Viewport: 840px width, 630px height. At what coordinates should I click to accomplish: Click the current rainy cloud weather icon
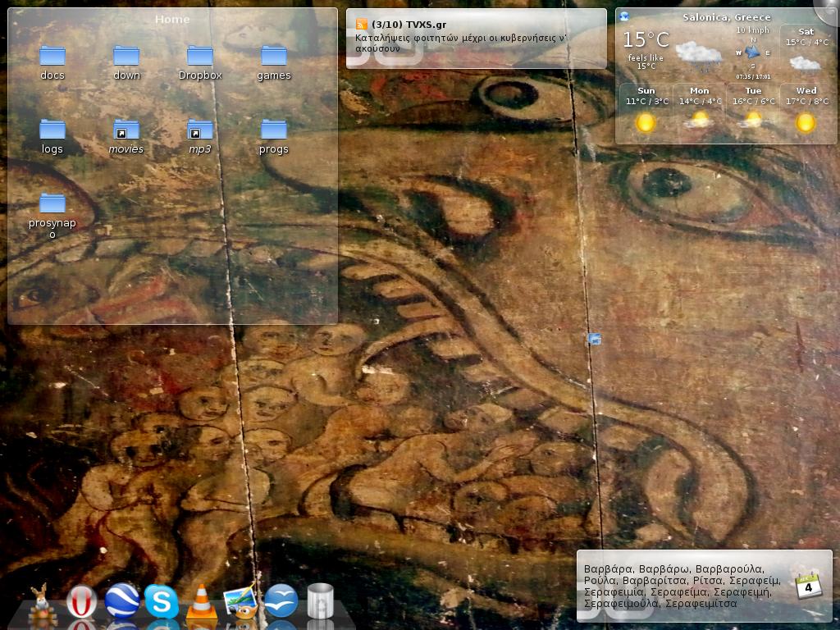tap(699, 55)
